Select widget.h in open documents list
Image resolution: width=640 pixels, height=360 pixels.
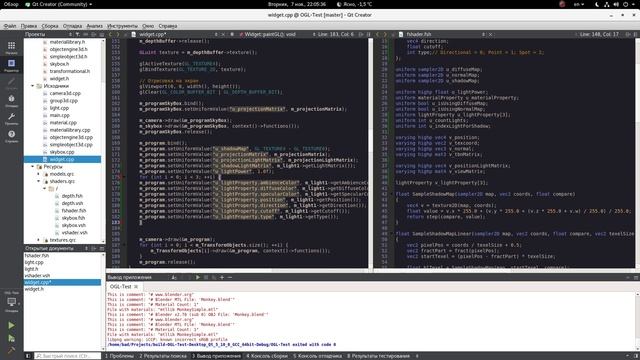[34, 289]
